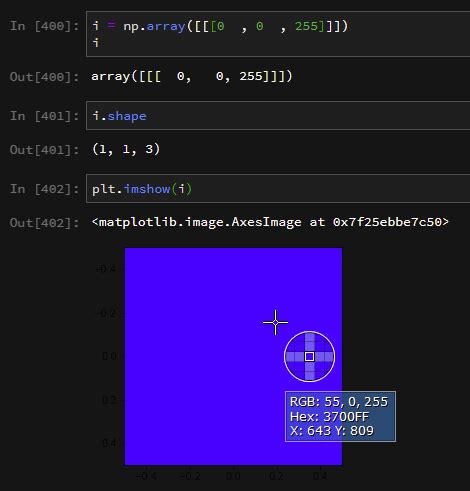
Task: Click code cell In [400] with np.array
Action: [278, 34]
